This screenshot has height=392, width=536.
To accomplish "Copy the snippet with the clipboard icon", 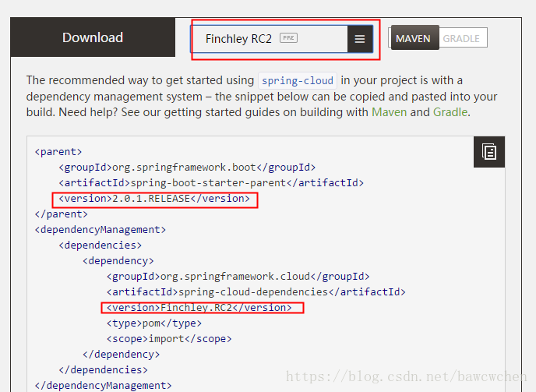I will [x=488, y=152].
